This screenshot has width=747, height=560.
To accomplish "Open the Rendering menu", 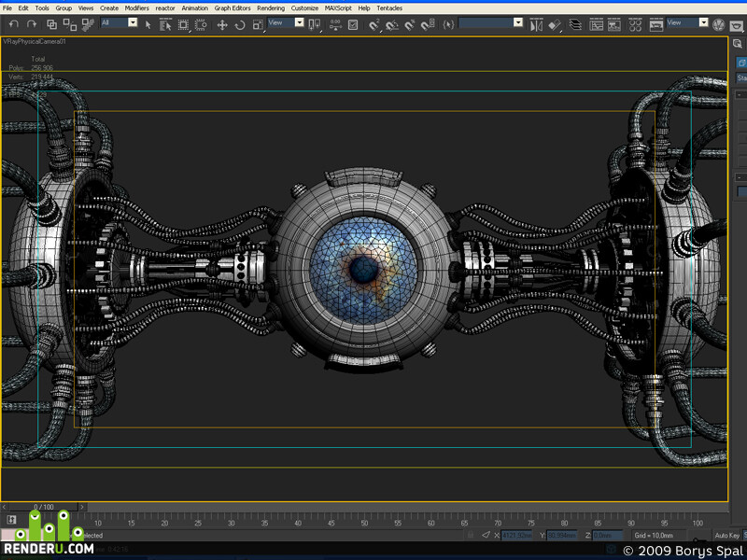I will (271, 8).
